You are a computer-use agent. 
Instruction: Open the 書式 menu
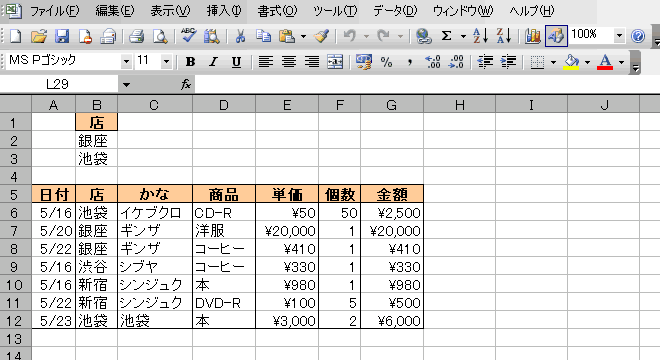[x=277, y=11]
